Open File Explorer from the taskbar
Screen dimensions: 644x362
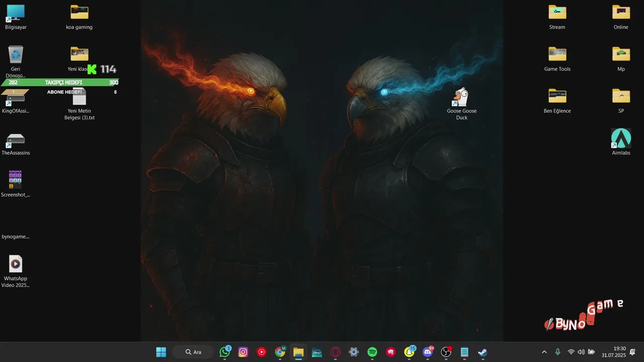(298, 352)
